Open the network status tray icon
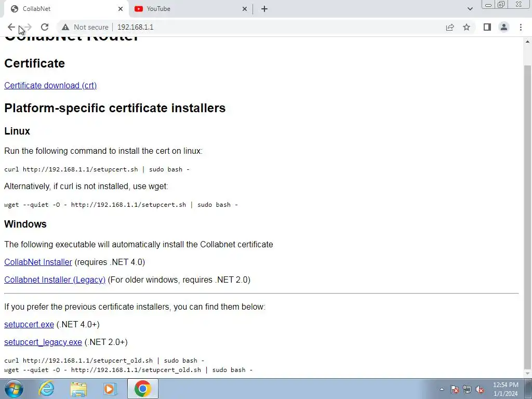532x399 pixels. [x=467, y=389]
